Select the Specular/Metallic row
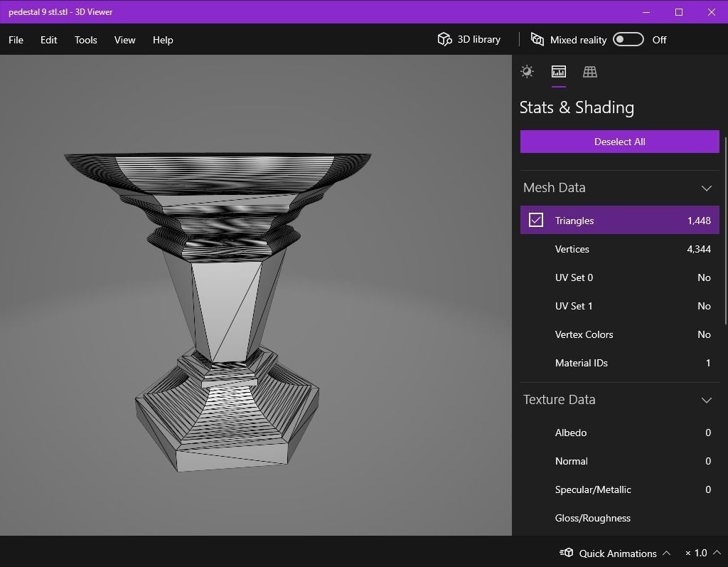This screenshot has width=728, height=567. 619,489
